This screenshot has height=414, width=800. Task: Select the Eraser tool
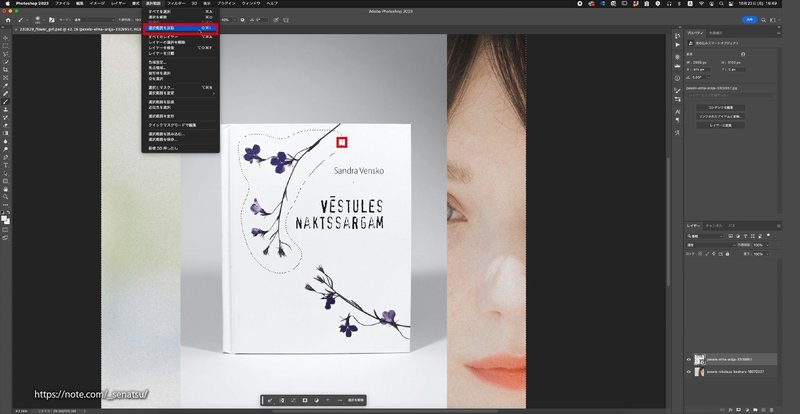click(6, 125)
